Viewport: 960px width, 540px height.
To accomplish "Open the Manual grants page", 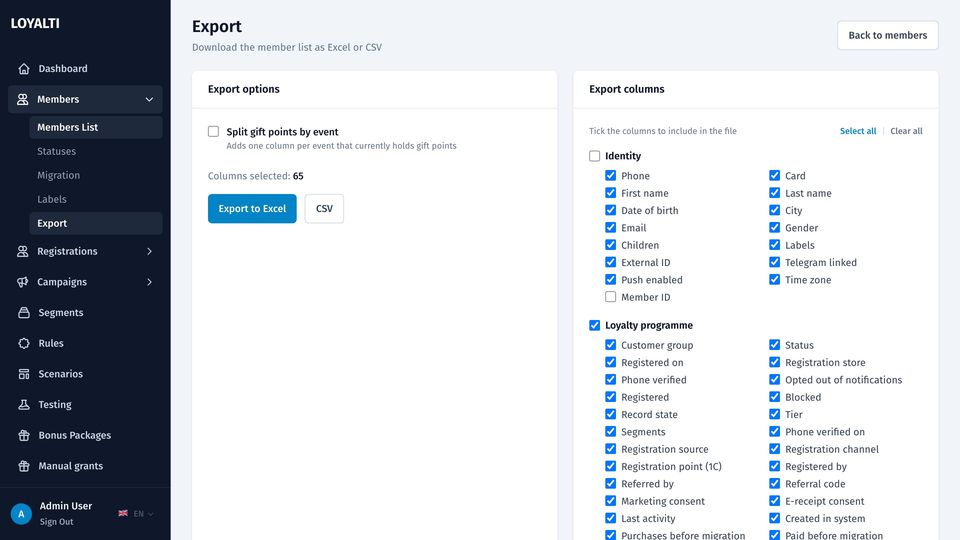I will tap(85, 465).
